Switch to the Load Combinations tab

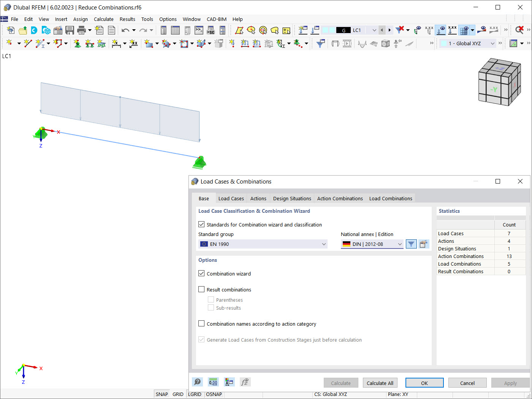pos(391,198)
